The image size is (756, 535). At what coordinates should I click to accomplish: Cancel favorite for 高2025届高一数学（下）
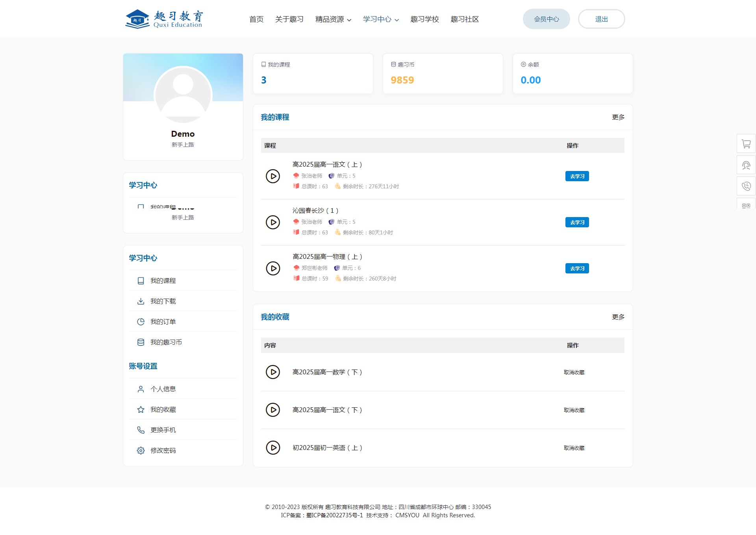[574, 372]
